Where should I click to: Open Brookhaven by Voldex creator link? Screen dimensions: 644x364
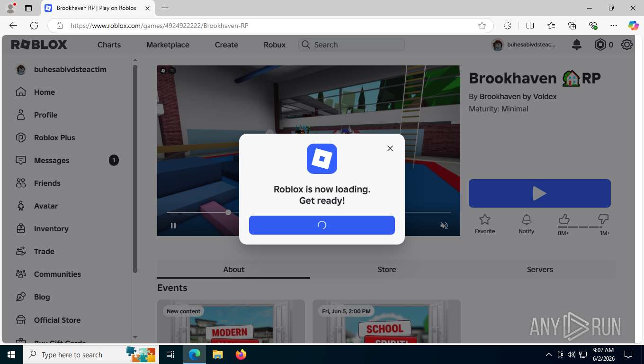pyautogui.click(x=518, y=96)
